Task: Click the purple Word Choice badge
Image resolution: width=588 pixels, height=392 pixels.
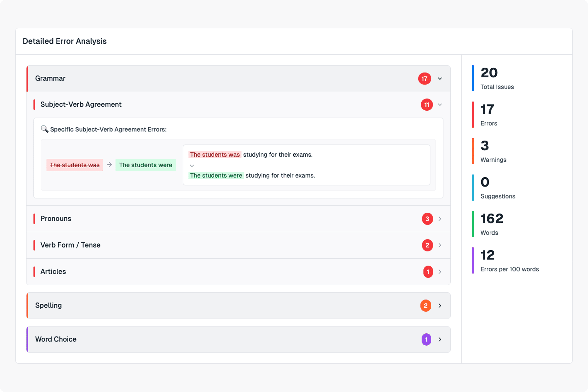Action: coord(426,339)
